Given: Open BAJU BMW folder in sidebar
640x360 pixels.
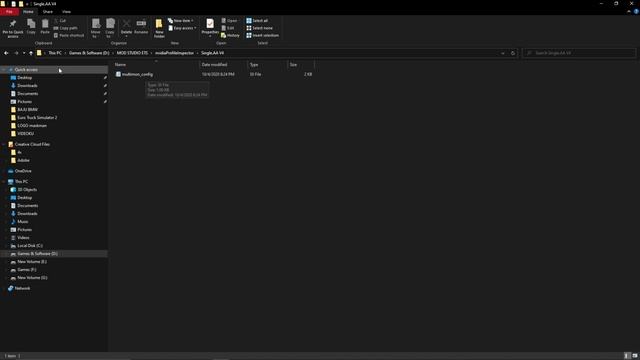Looking at the screenshot, I should point(27,110).
